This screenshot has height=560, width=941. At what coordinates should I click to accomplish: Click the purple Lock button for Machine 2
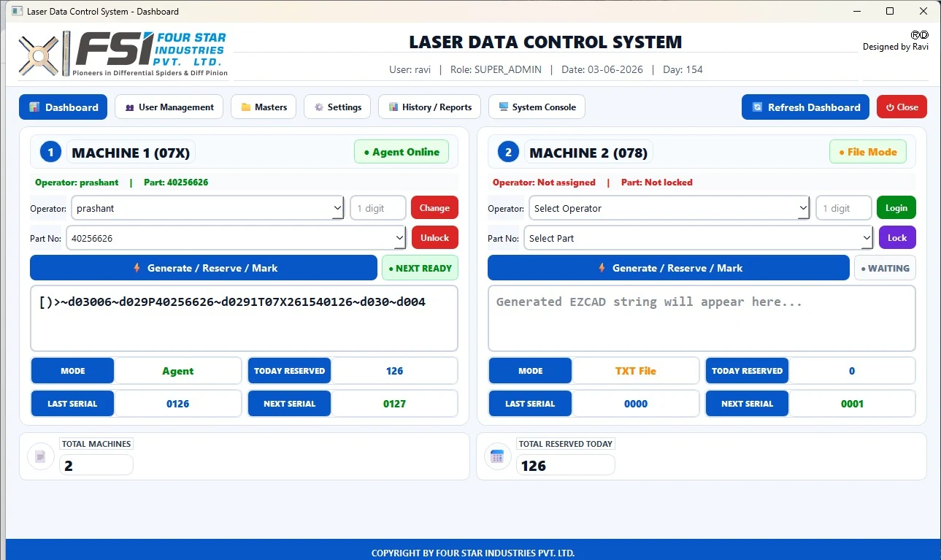click(897, 238)
